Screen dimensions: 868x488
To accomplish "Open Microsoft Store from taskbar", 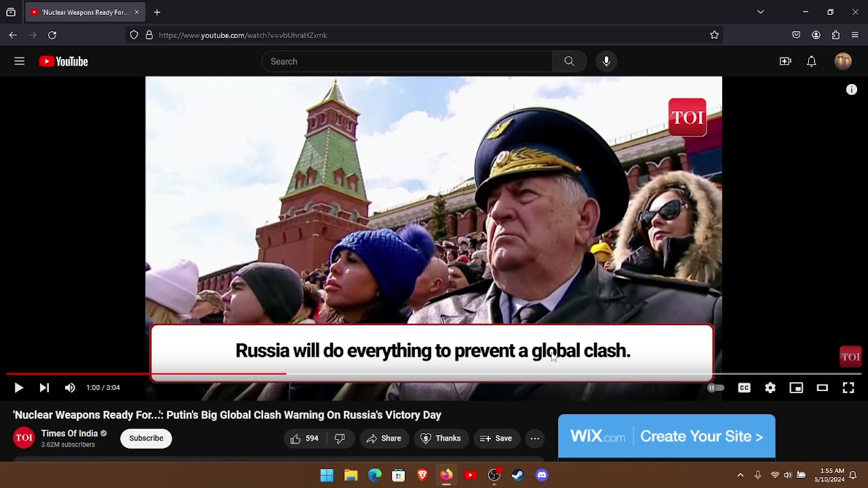I will 399,475.
